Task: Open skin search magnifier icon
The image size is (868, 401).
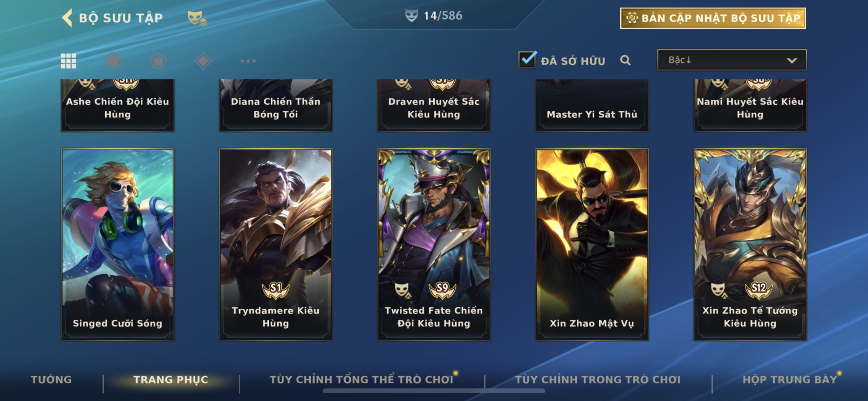Action: click(x=625, y=60)
